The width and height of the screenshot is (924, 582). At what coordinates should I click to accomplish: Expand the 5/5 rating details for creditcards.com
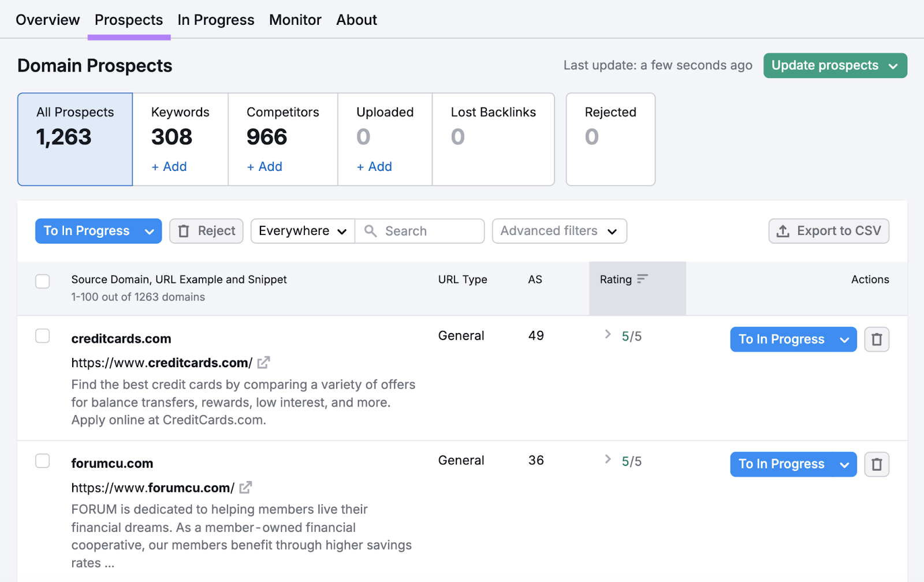click(x=608, y=335)
